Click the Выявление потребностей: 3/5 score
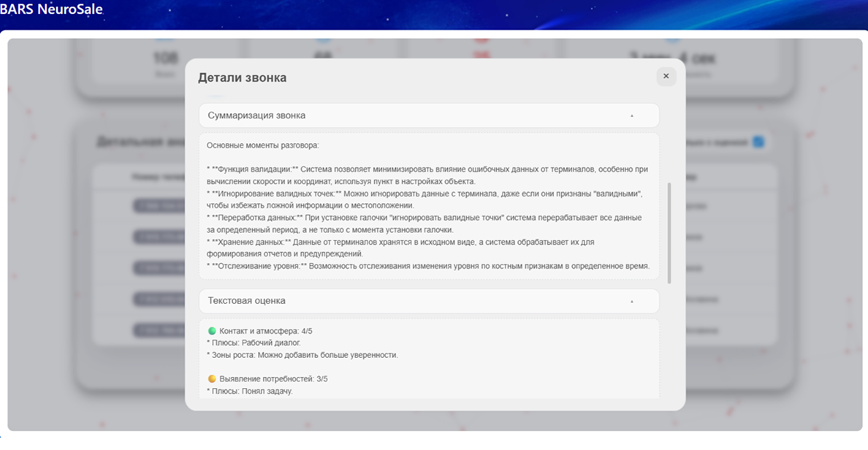868x450 pixels. coord(273,379)
